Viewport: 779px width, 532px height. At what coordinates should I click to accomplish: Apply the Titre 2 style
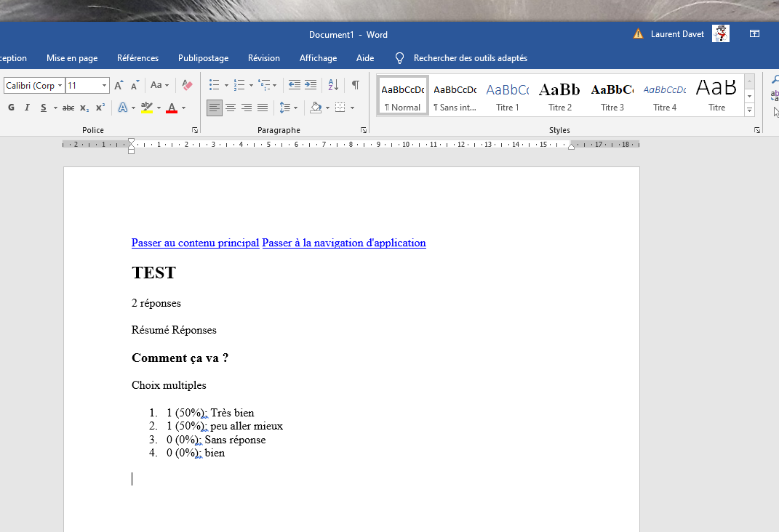tap(559, 94)
